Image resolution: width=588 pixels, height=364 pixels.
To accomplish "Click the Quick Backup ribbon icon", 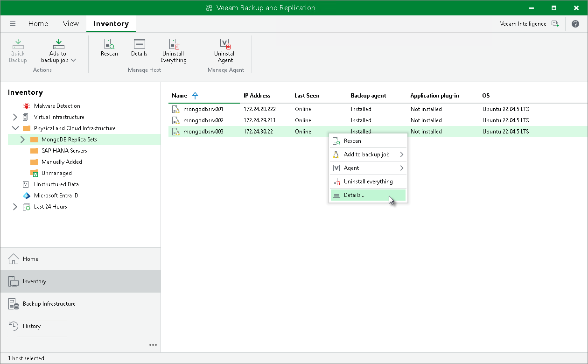I will point(18,50).
